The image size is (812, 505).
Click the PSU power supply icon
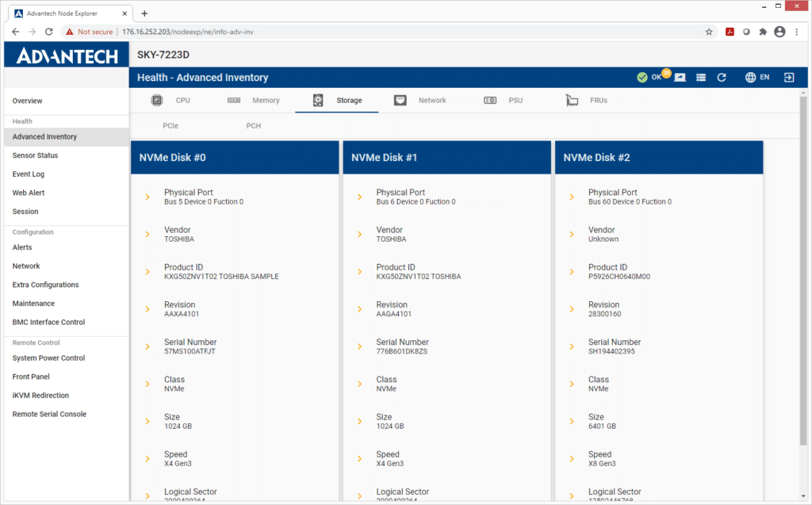click(490, 100)
